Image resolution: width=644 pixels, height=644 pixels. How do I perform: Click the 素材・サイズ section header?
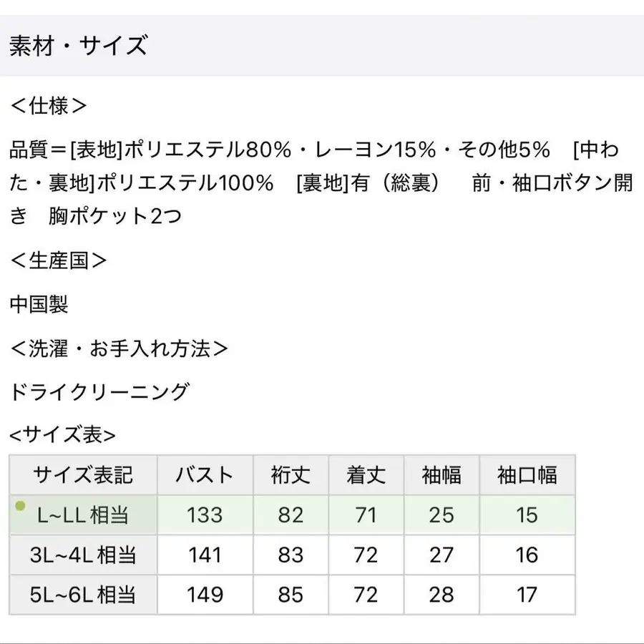click(78, 47)
